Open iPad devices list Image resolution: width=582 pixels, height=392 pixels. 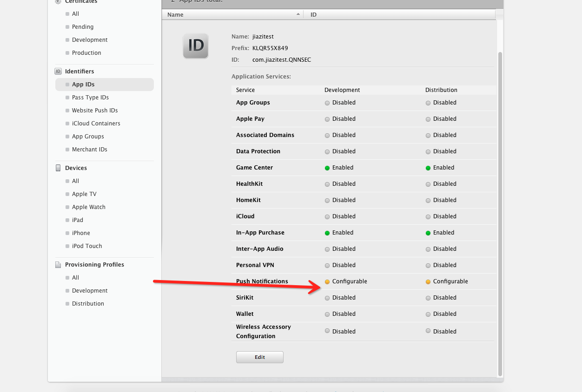click(x=78, y=220)
